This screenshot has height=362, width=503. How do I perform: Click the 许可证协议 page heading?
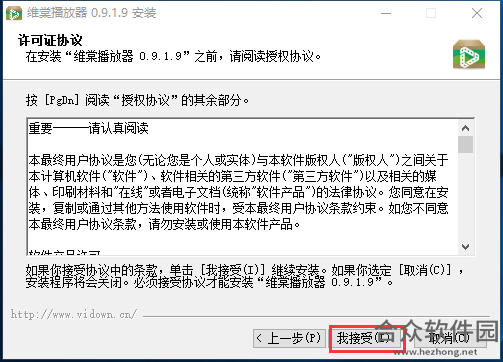(50, 40)
